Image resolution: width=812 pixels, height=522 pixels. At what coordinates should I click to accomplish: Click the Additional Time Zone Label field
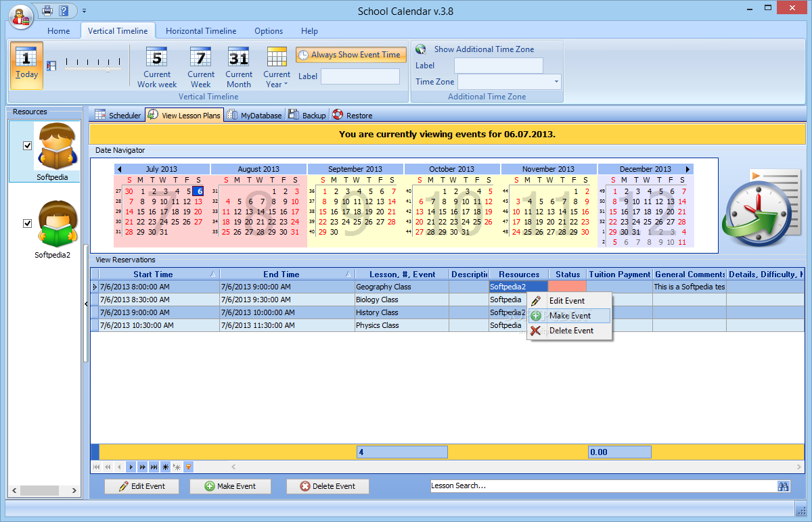(499, 66)
